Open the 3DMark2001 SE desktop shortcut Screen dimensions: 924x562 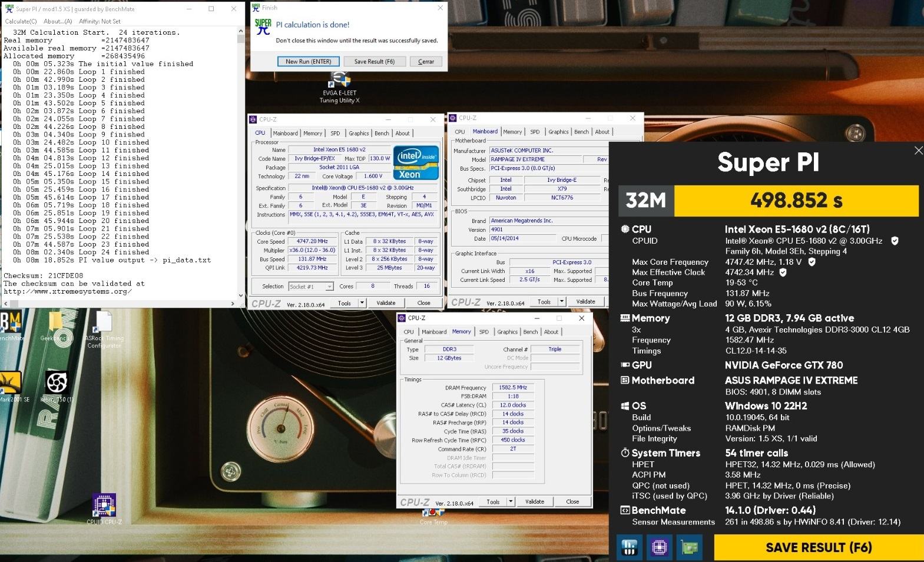(12, 386)
